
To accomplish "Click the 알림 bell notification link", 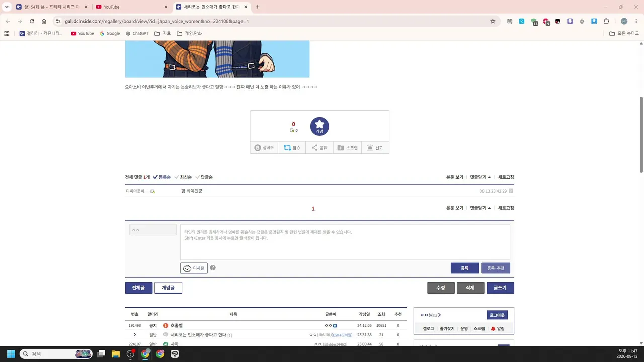I will point(498,329).
